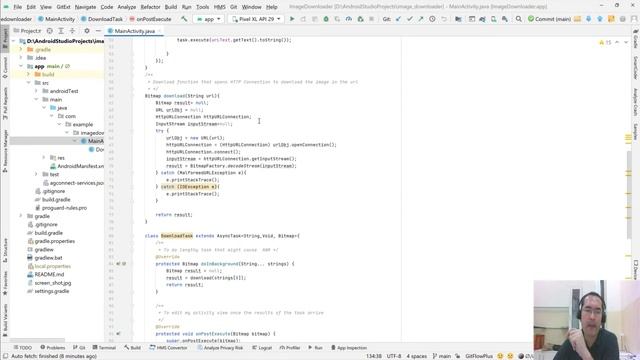Select gradle.properties file

point(51,241)
